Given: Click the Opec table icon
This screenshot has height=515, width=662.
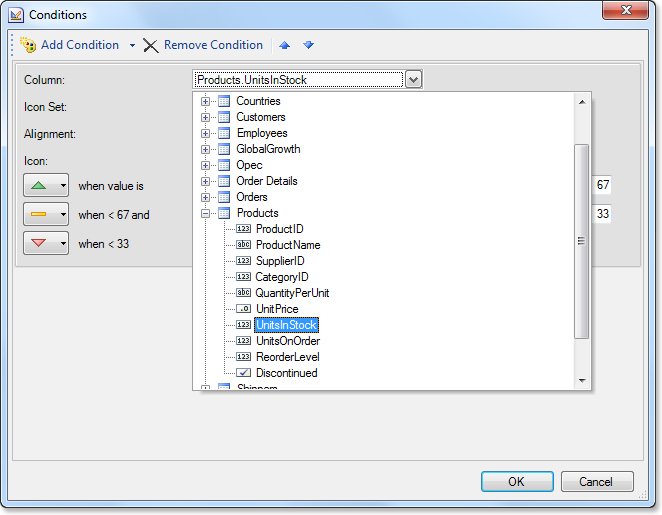Looking at the screenshot, I should [224, 165].
